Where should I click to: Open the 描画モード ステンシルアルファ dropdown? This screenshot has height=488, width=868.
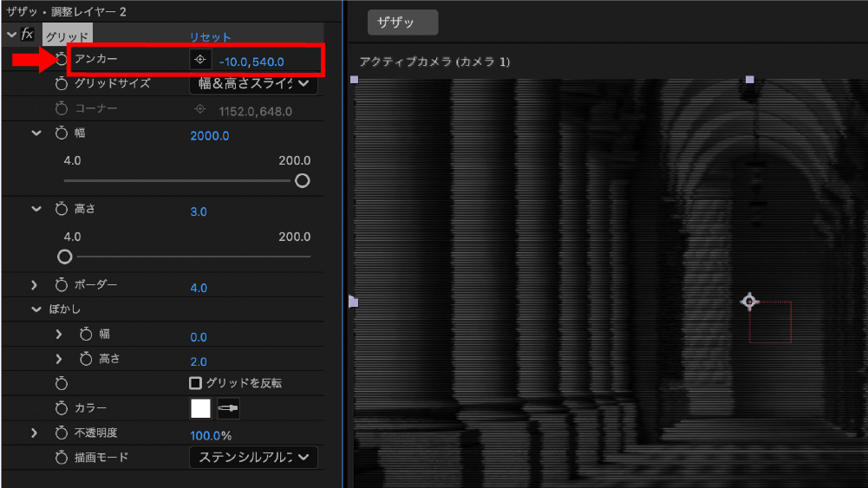point(253,458)
